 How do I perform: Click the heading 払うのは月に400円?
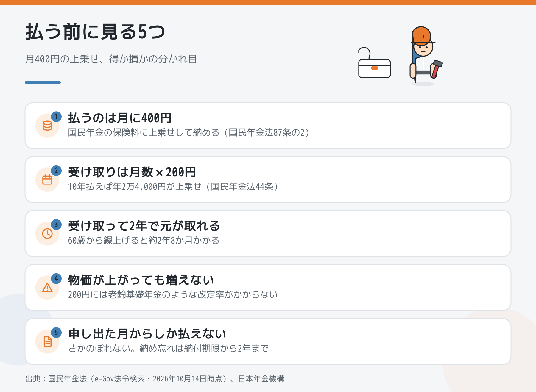[x=120, y=118]
